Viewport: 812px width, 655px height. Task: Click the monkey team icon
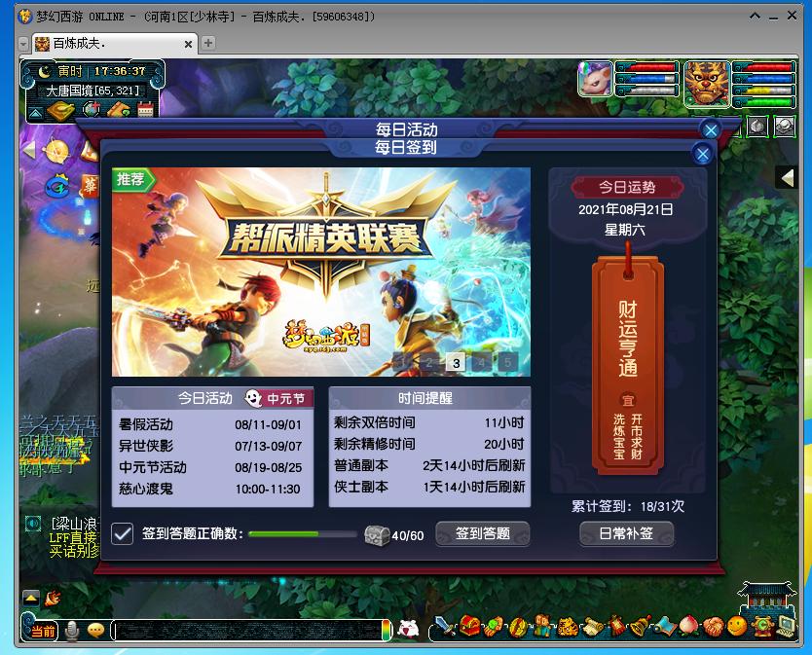pyautogui.click(x=542, y=626)
